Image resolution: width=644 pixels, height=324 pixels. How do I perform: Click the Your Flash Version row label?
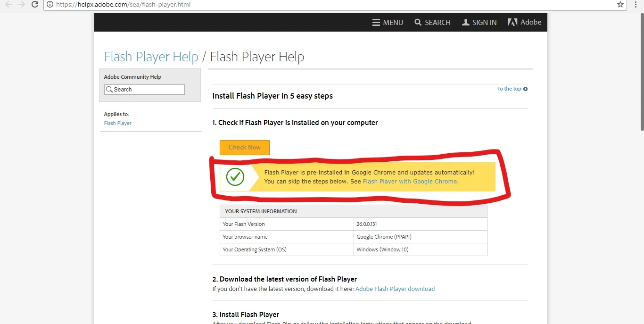click(x=244, y=224)
